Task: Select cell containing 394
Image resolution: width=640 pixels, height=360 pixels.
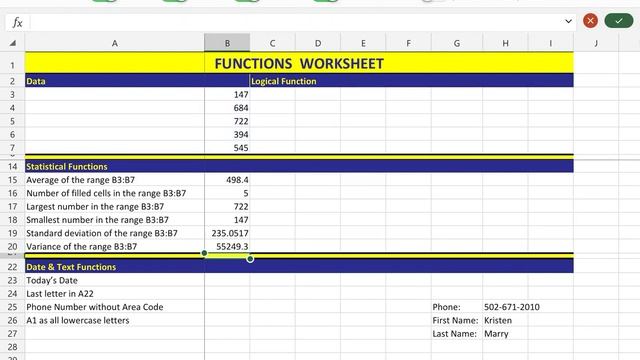Action: tap(227, 134)
